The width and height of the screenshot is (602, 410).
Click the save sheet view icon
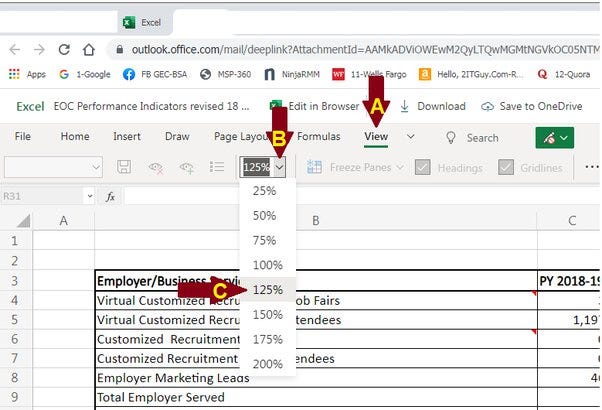(x=124, y=167)
